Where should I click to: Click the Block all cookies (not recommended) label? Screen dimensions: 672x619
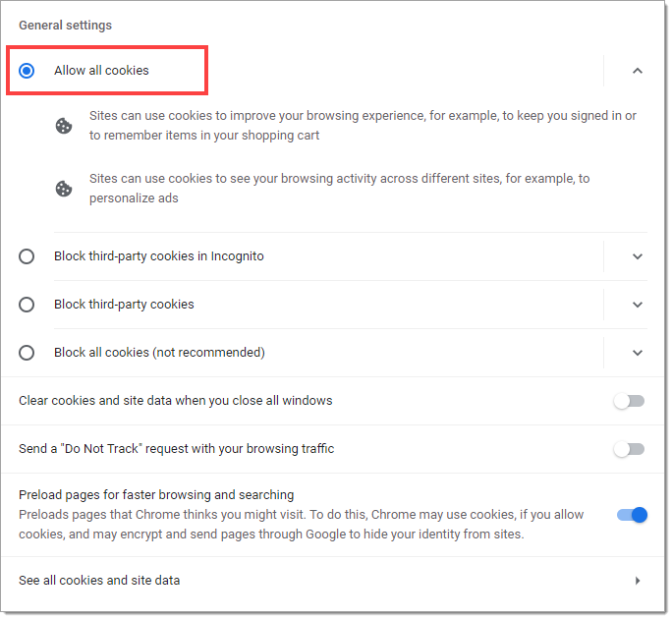159,353
